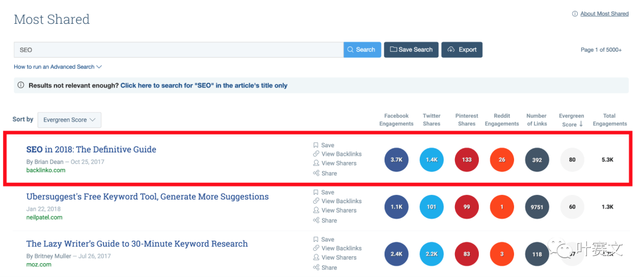Sort by Evergreen Score column arrow
This screenshot has height=277, width=644.
tap(581, 124)
